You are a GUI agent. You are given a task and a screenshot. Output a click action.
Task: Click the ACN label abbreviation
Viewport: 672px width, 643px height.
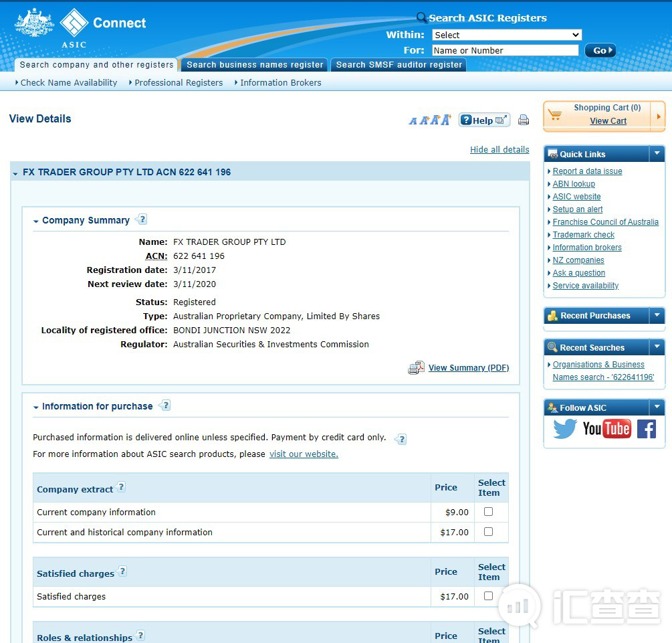156,256
